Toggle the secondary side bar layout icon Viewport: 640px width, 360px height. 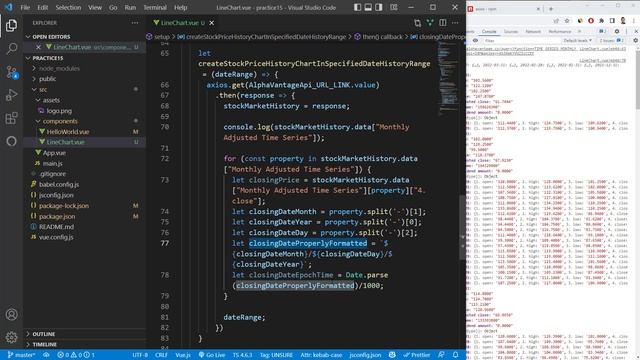coord(379,7)
